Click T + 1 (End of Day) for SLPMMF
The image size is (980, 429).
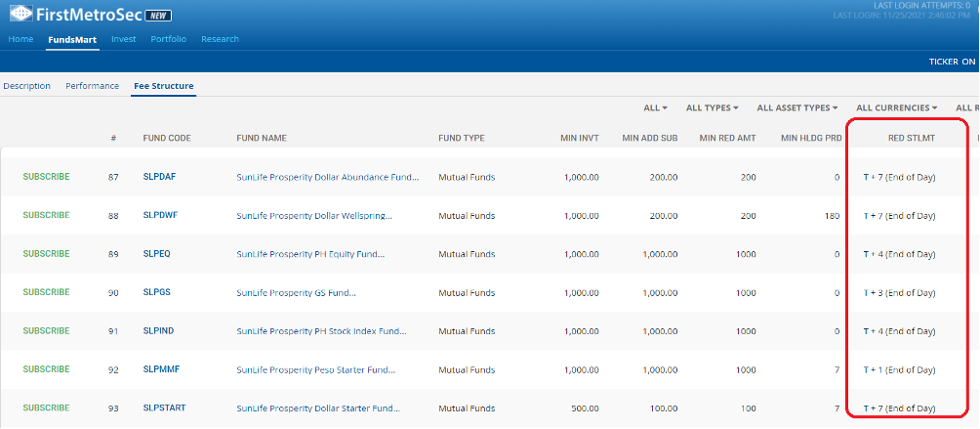899,370
